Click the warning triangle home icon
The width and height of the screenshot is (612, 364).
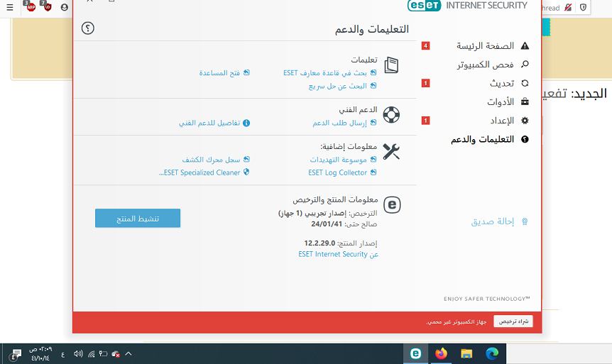pyautogui.click(x=525, y=46)
